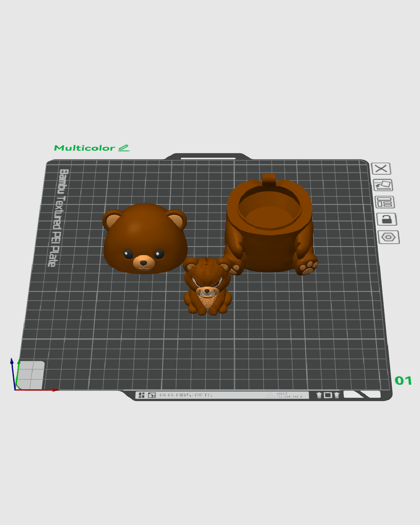Screen dimensions: 420x525
Task: Click the red X axis arrow
Action: pos(37,390)
